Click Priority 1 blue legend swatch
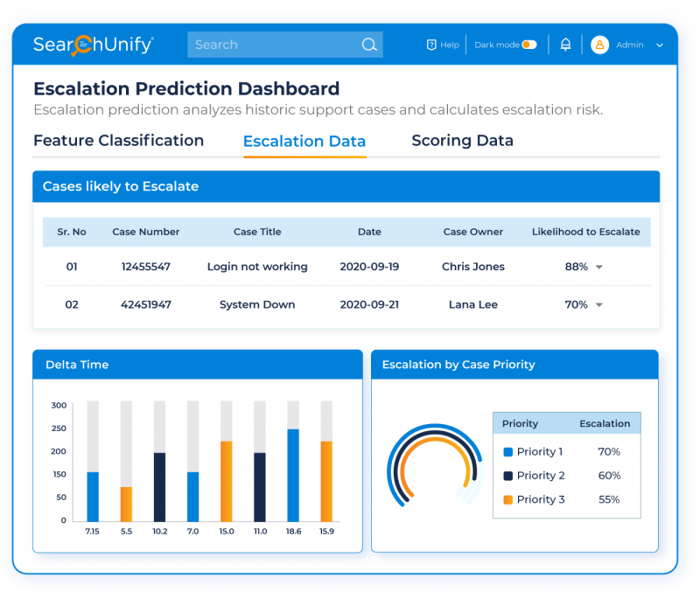 click(508, 452)
